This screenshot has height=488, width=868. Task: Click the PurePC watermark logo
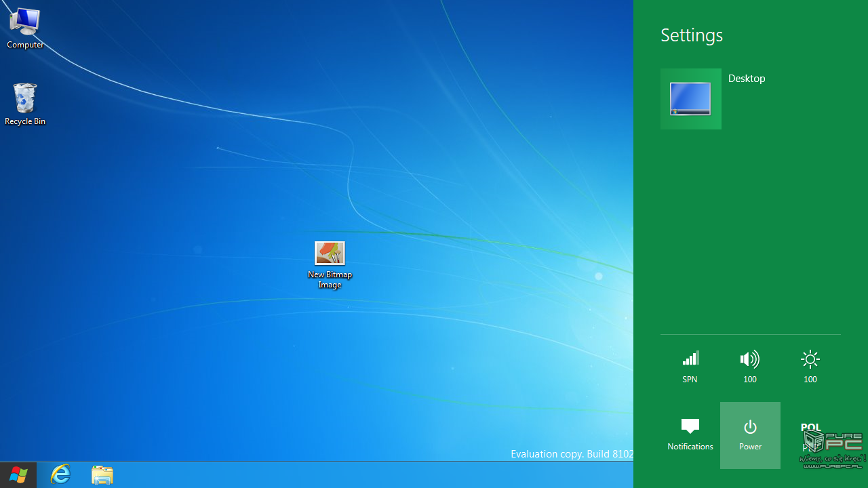pos(833,448)
